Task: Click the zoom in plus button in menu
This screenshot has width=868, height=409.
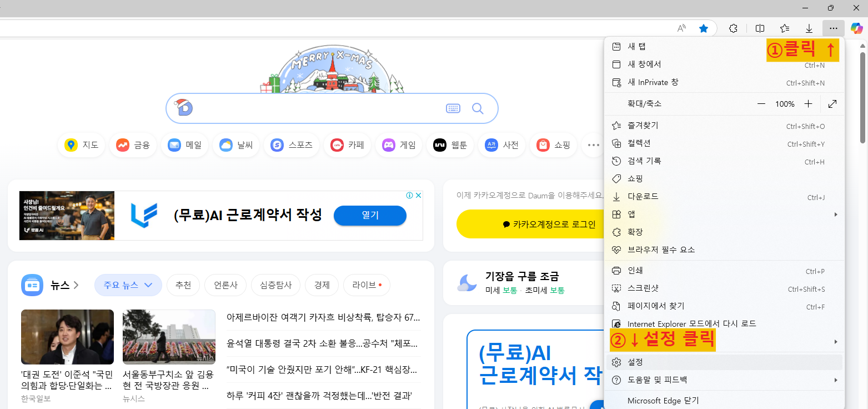Action: [809, 104]
